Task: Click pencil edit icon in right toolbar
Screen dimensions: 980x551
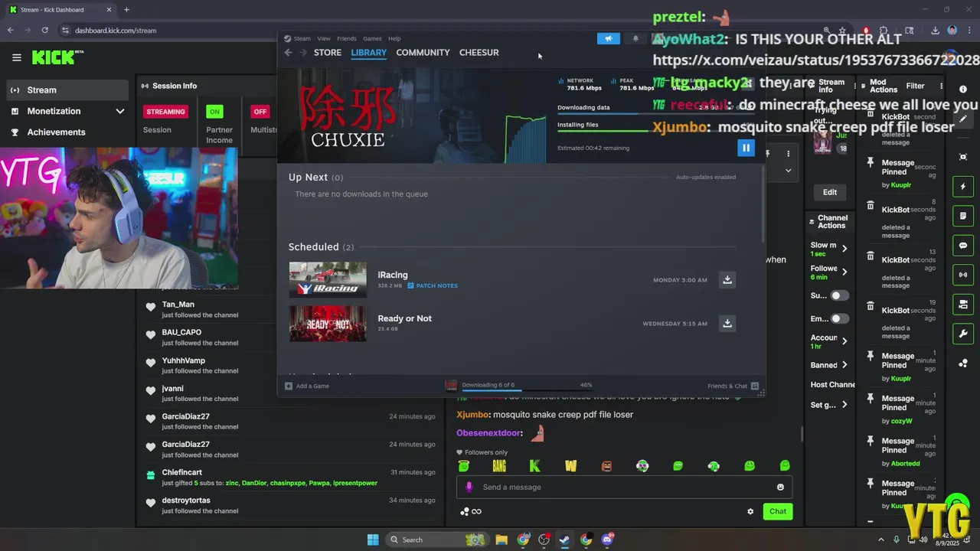Action: tap(963, 119)
